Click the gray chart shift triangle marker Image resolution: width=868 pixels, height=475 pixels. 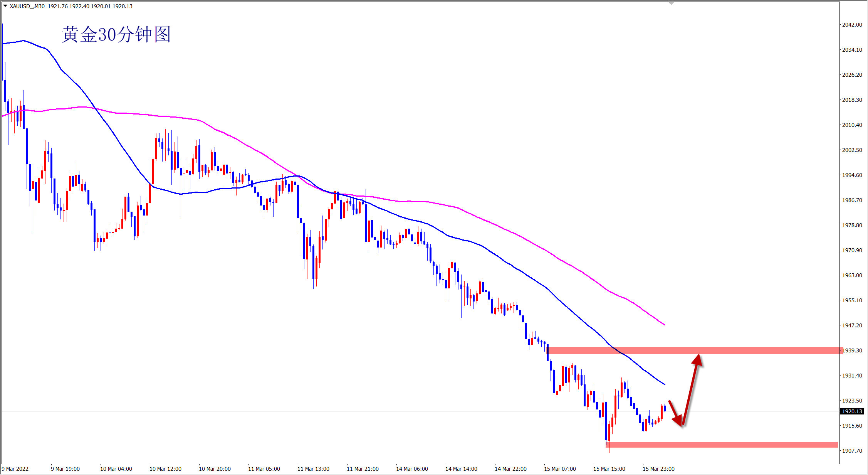pyautogui.click(x=671, y=3)
